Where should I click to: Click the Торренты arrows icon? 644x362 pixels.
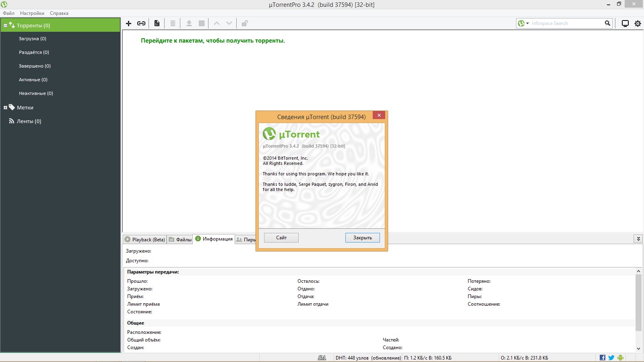[12, 25]
